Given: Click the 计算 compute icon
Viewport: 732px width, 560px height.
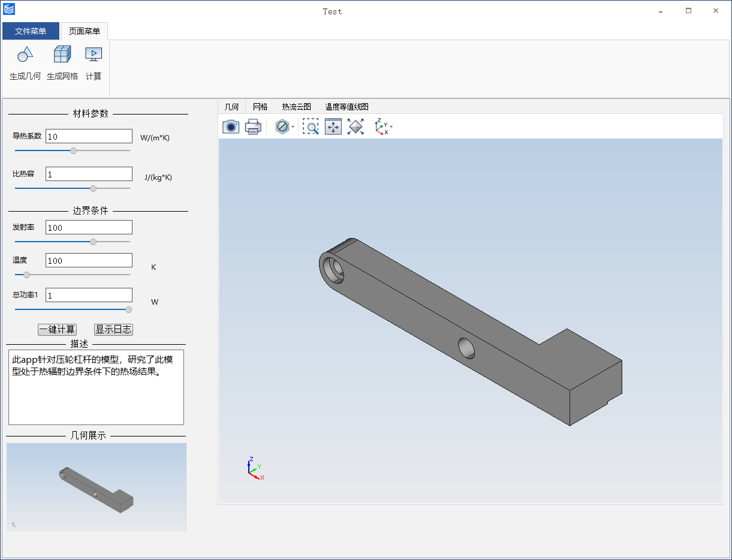Looking at the screenshot, I should 94,55.
